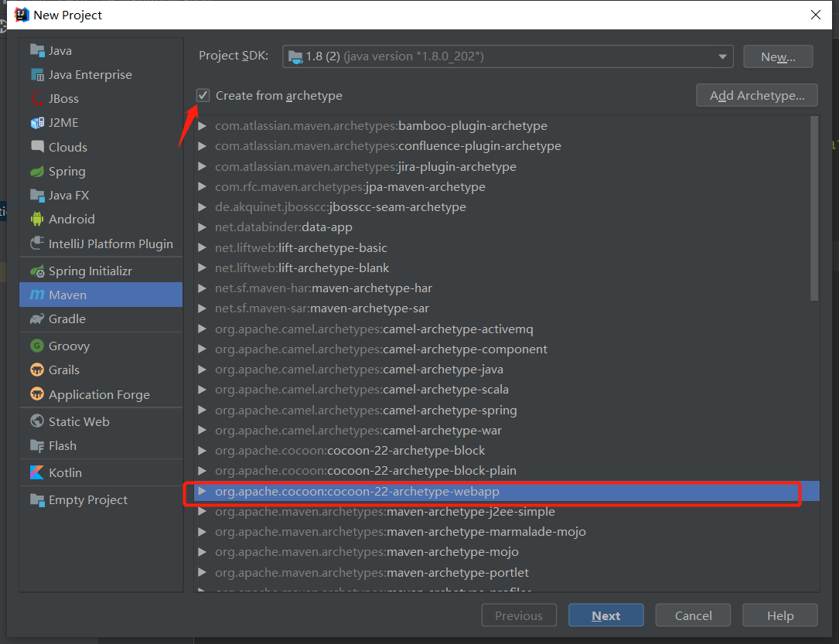Viewport: 839px width, 644px height.
Task: Select the Java folder icon in sidebar
Action: click(x=37, y=51)
